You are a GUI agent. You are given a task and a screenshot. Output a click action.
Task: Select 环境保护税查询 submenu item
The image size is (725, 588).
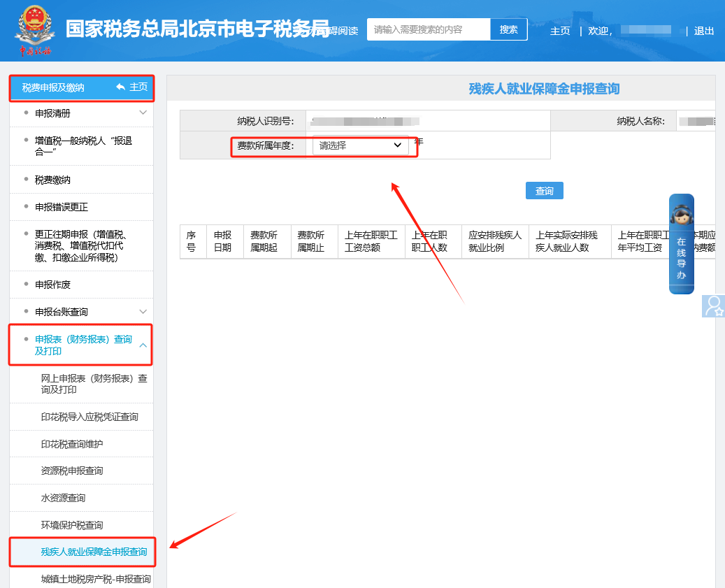pyautogui.click(x=72, y=525)
